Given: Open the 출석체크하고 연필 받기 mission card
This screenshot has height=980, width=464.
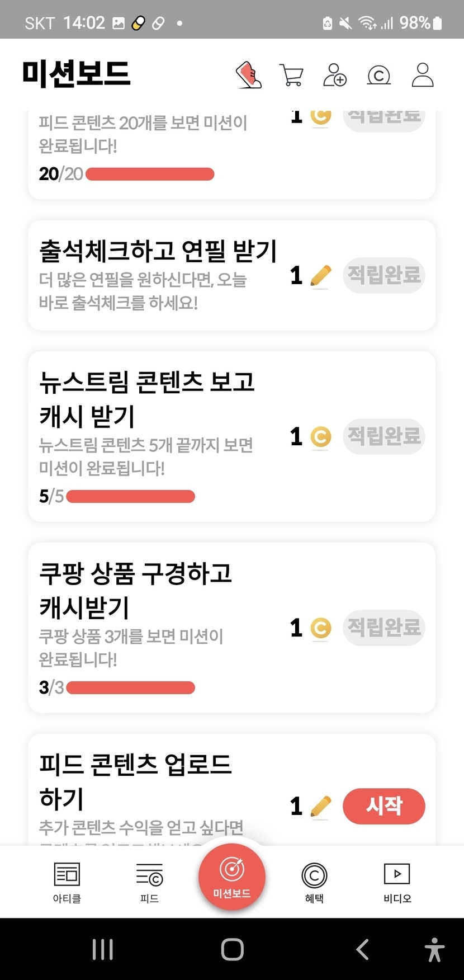Looking at the screenshot, I should (158, 275).
